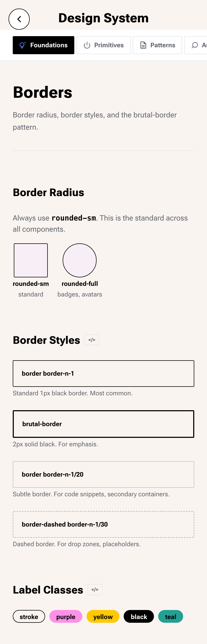Click the speech bubble icon in tab bar
Screen dimensions: 207x644
click(x=195, y=45)
